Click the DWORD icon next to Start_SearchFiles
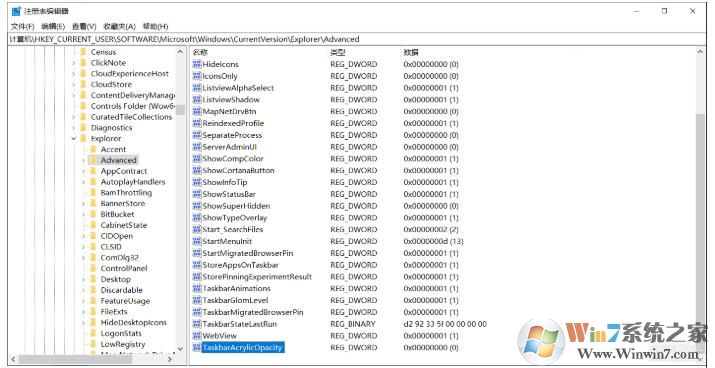The width and height of the screenshot is (715, 368). (197, 229)
